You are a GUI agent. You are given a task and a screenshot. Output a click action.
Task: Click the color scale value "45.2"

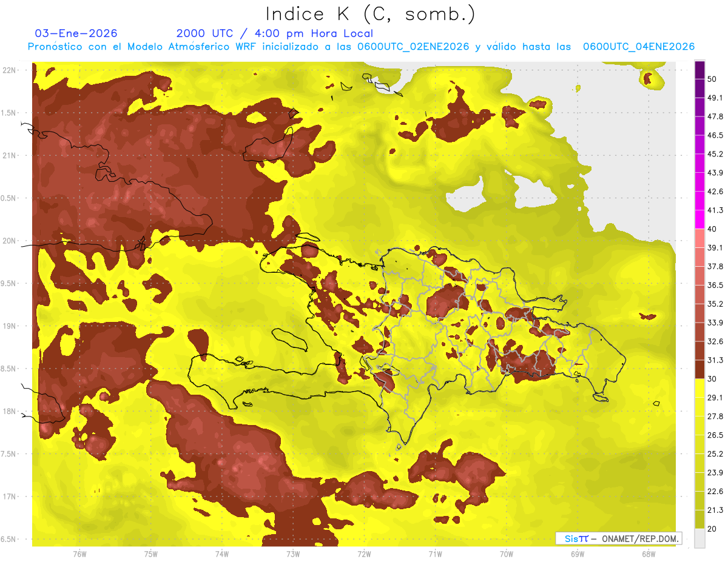[x=715, y=154]
